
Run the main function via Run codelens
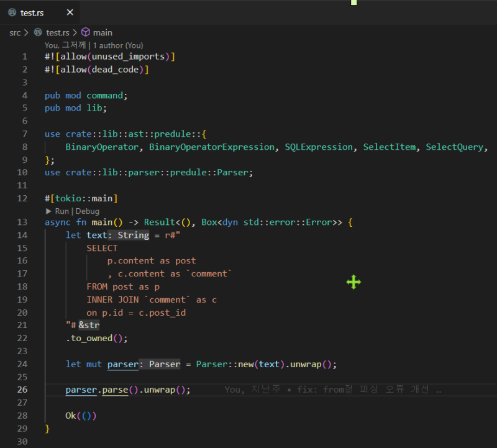pos(62,211)
